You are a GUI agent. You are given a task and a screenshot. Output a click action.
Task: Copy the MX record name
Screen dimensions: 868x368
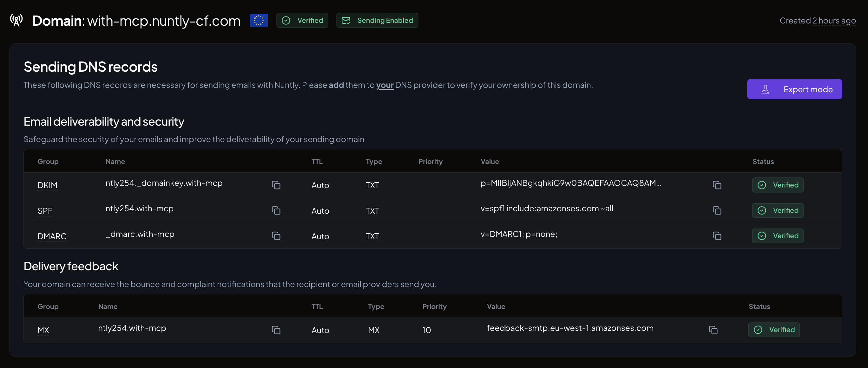(276, 330)
